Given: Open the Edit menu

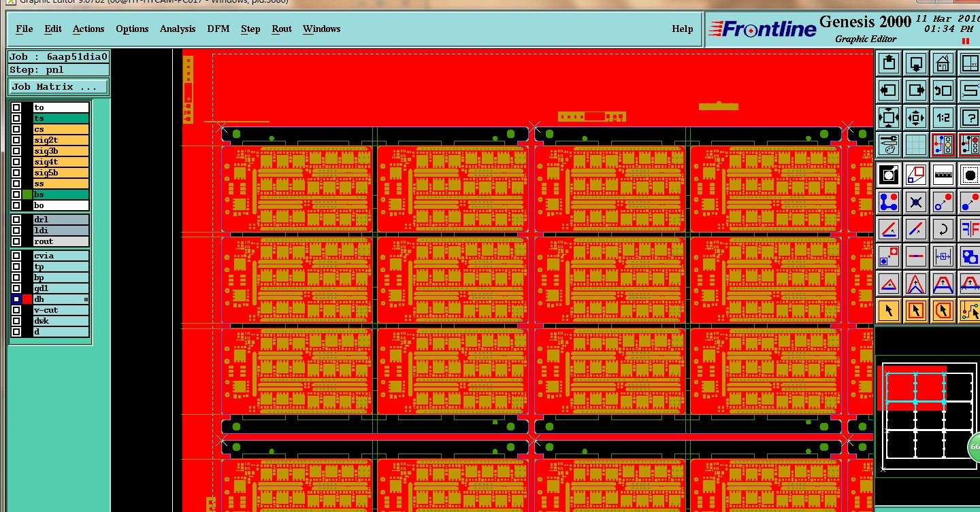Looking at the screenshot, I should (x=53, y=29).
